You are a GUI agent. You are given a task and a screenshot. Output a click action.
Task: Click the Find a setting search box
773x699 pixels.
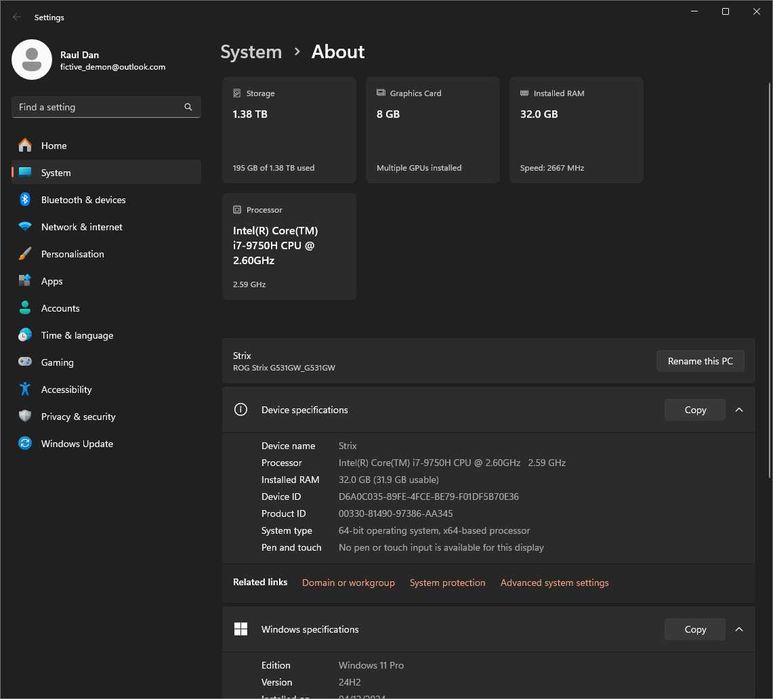pyautogui.click(x=106, y=107)
